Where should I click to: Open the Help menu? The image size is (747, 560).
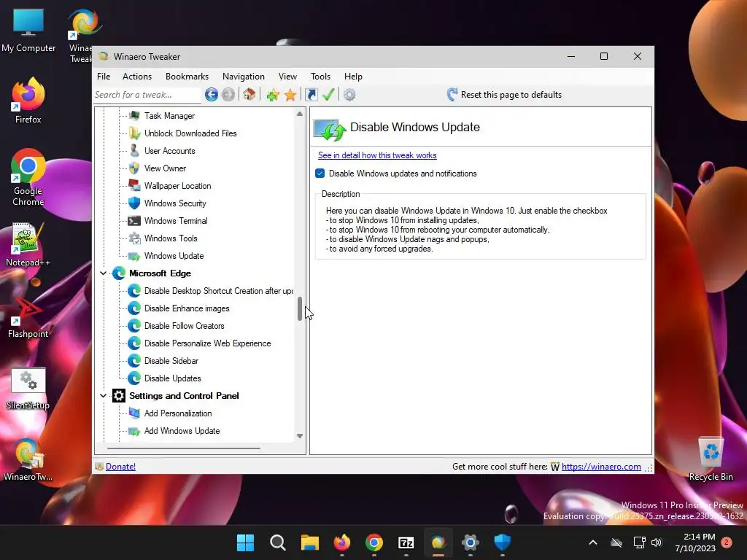pos(354,76)
